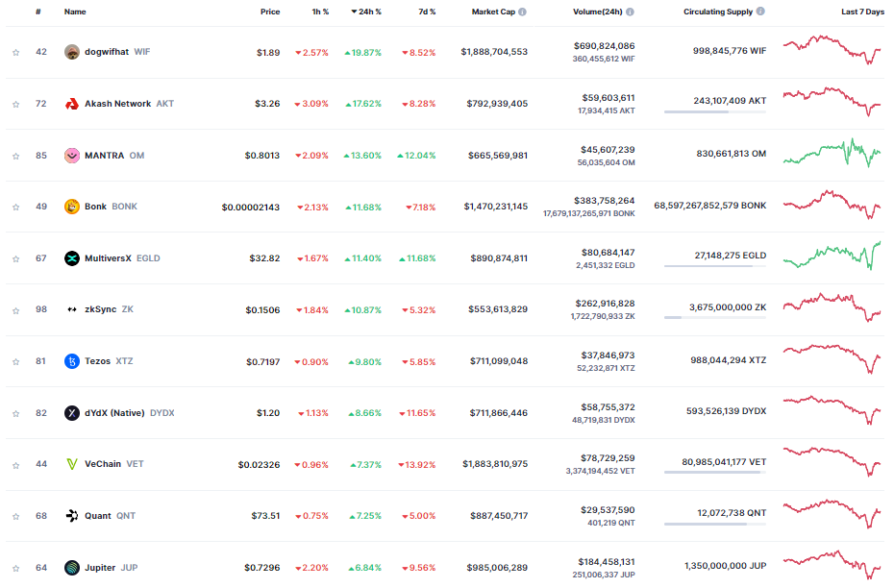The height and width of the screenshot is (588, 894).
Task: Open the MultiversX EGLD page
Action: (123, 258)
